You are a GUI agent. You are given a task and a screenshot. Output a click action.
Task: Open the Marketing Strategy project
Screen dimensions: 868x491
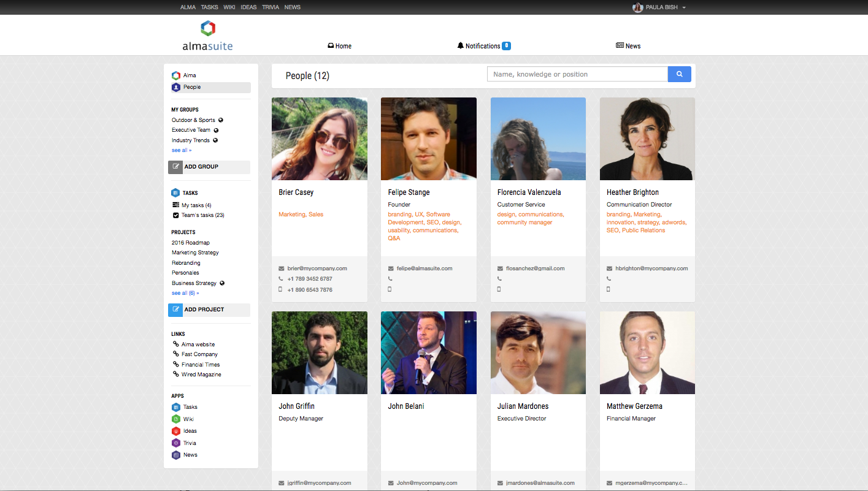click(x=195, y=253)
